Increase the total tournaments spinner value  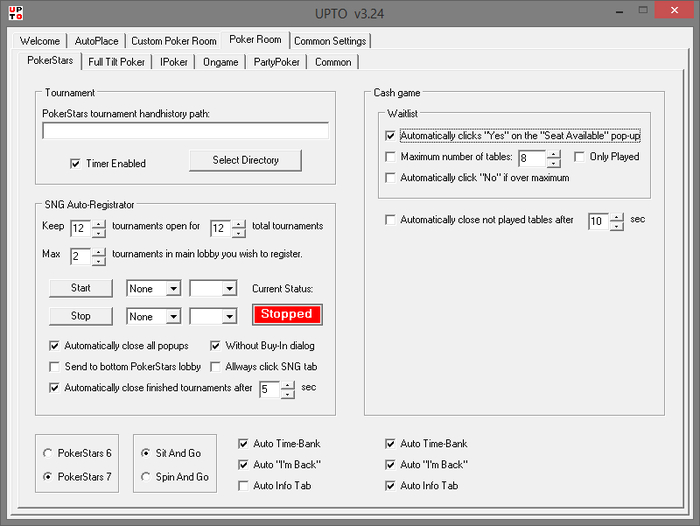pyautogui.click(x=238, y=222)
